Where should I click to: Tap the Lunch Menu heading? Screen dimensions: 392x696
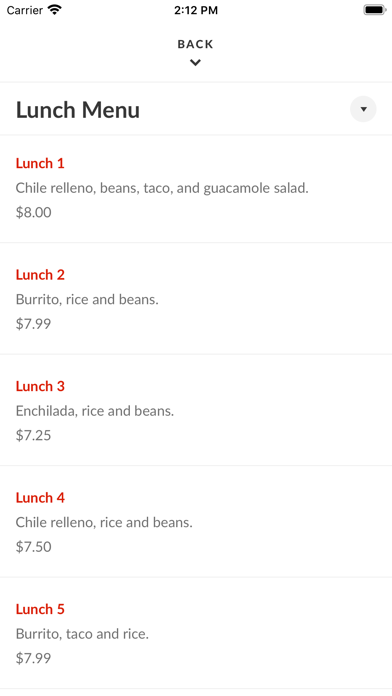pyautogui.click(x=78, y=110)
